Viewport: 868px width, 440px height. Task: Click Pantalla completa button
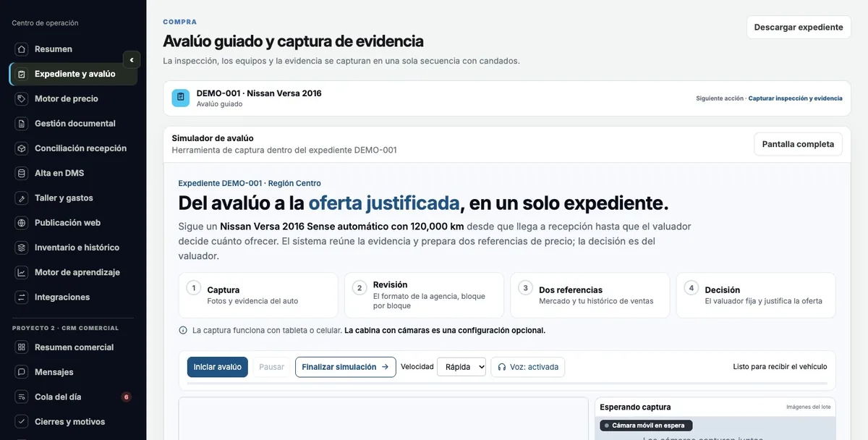pos(798,144)
